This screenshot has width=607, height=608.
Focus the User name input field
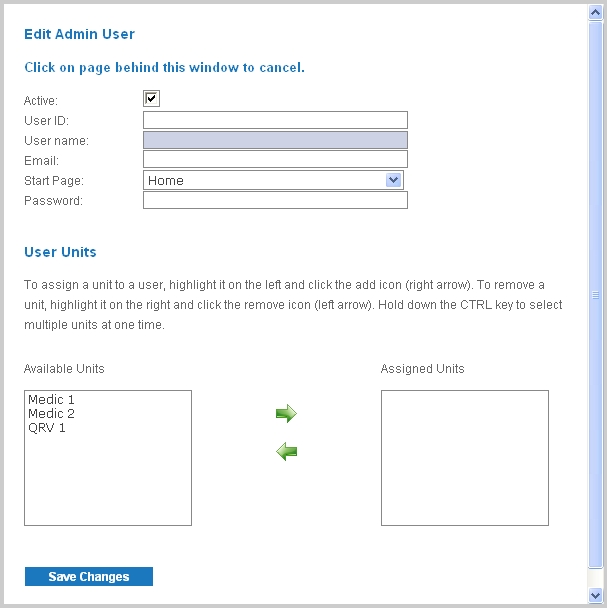(x=275, y=140)
